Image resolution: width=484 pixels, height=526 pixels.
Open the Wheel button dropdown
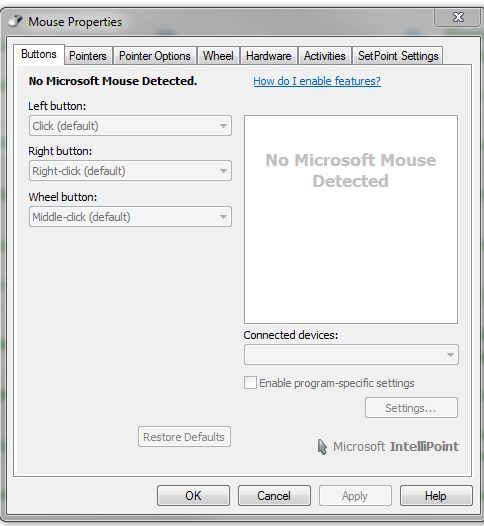coord(130,217)
